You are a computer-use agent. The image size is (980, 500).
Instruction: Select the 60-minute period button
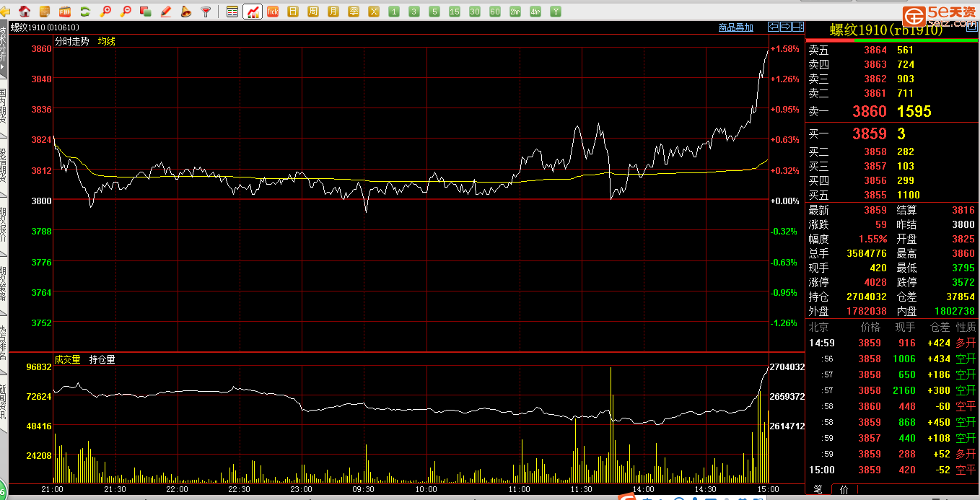pos(495,12)
